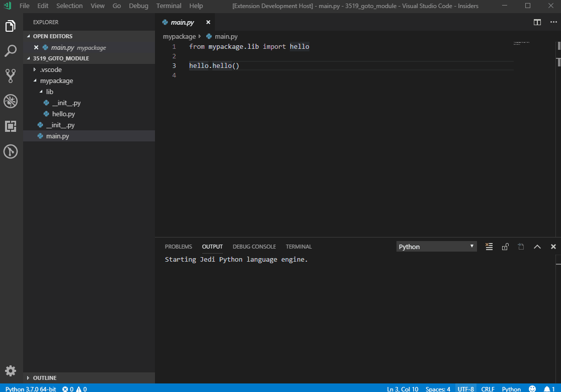Click the editor vertical scrollbar
The width and height of the screenshot is (561, 392).
(558, 139)
